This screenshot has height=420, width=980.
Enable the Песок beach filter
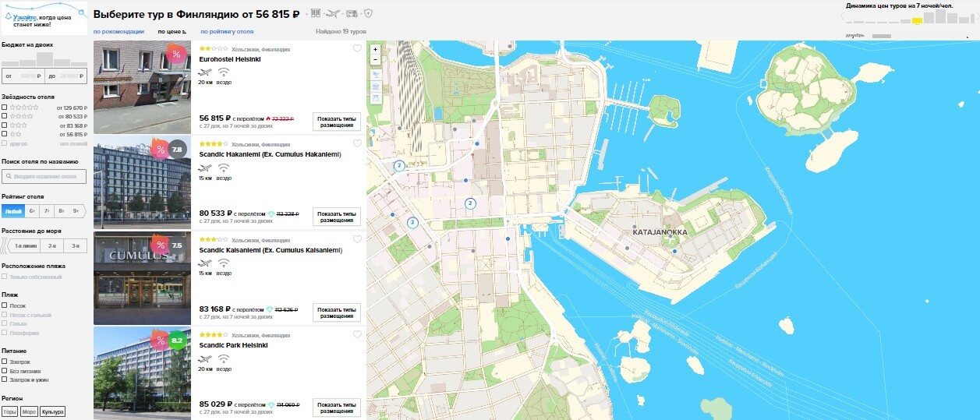coord(5,305)
